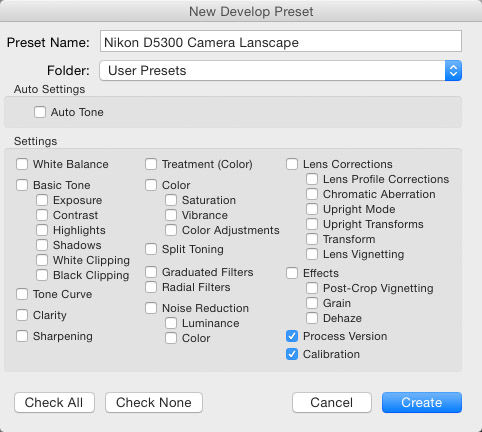
Task: Tick the Graduated Filters checkbox
Action: click(151, 272)
